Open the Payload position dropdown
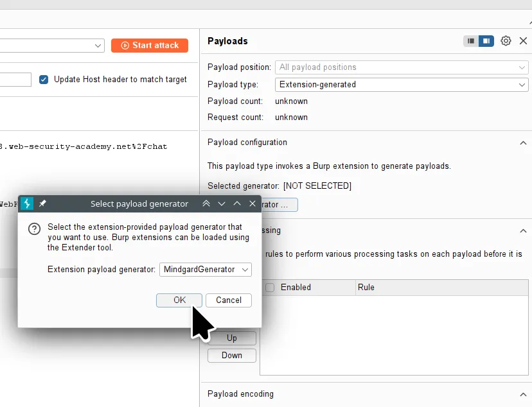The height and width of the screenshot is (407, 532). click(402, 67)
